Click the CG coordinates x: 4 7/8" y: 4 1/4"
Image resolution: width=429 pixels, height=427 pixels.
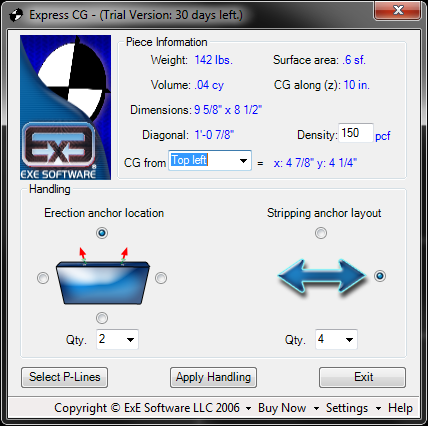(x=315, y=163)
